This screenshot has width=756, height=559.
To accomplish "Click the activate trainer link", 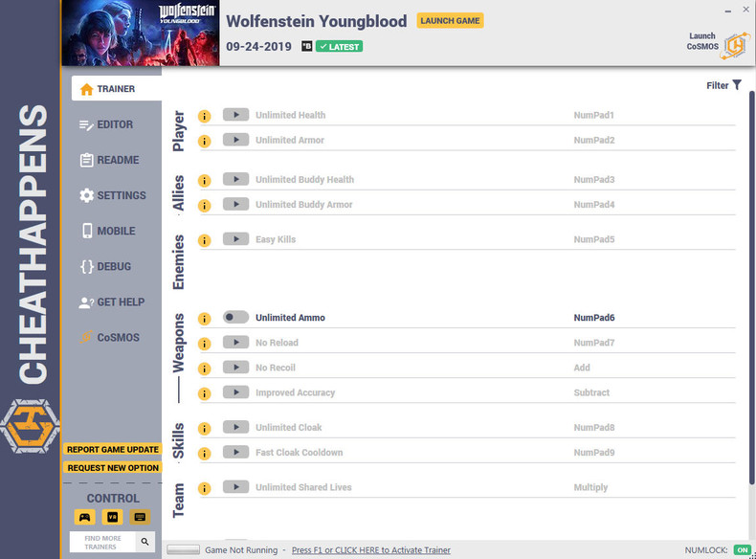I will pos(370,550).
